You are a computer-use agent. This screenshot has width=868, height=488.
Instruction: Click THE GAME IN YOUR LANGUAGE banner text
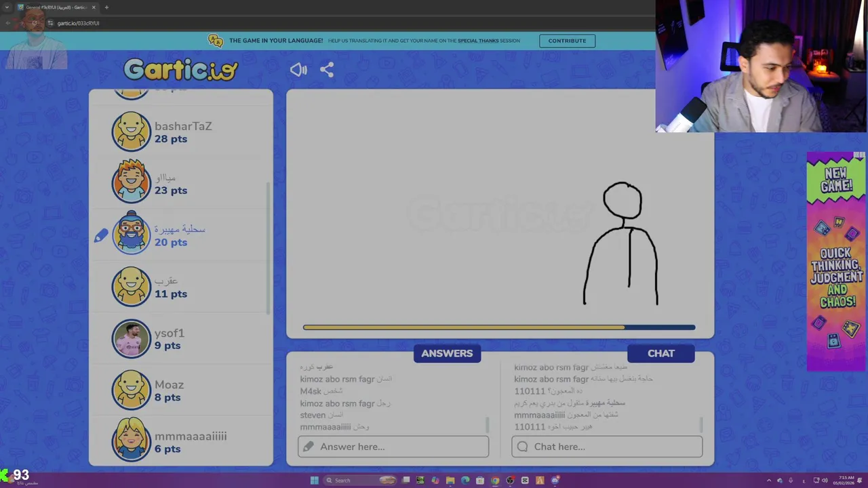(x=276, y=41)
